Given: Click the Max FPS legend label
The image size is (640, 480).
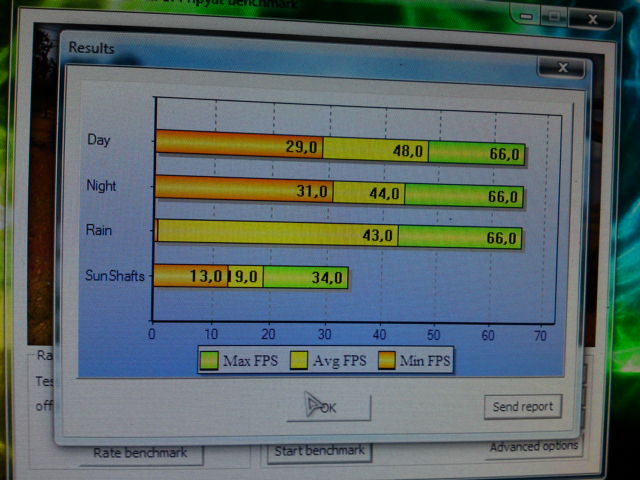Looking at the screenshot, I should [250, 361].
